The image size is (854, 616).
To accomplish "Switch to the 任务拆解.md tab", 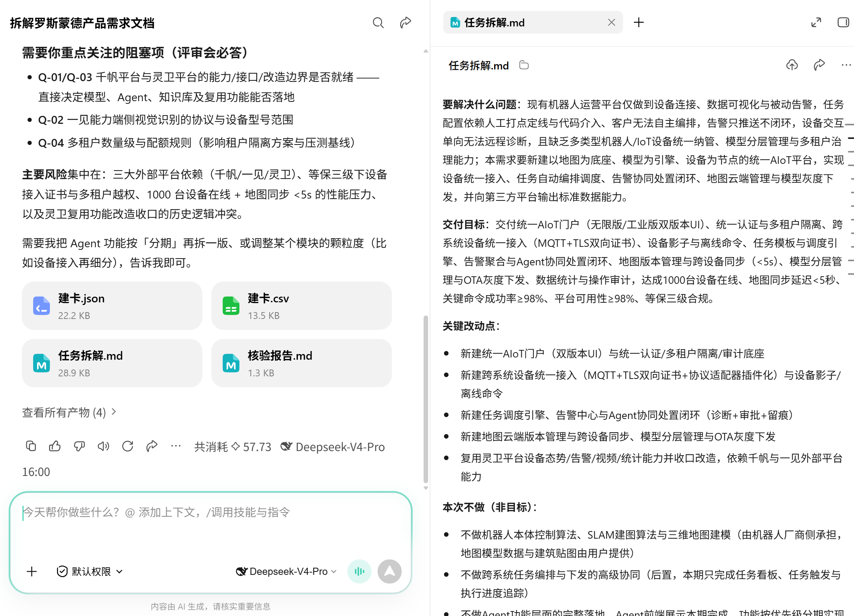I will tap(533, 23).
